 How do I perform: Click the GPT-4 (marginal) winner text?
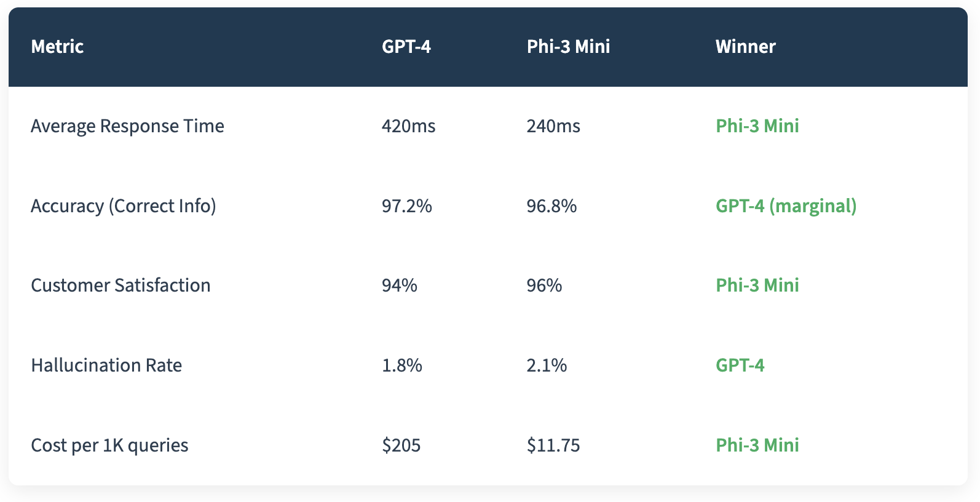[786, 206]
